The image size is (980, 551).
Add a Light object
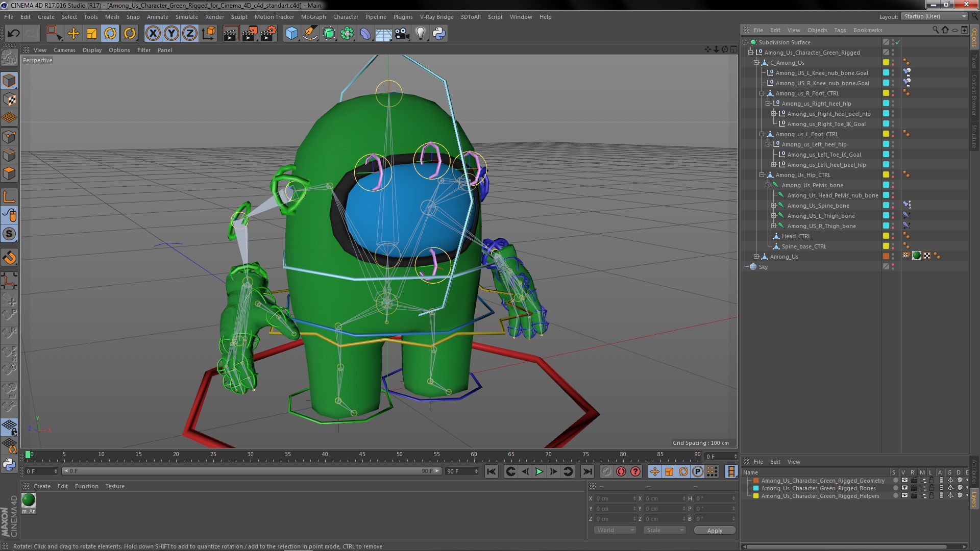pyautogui.click(x=421, y=34)
